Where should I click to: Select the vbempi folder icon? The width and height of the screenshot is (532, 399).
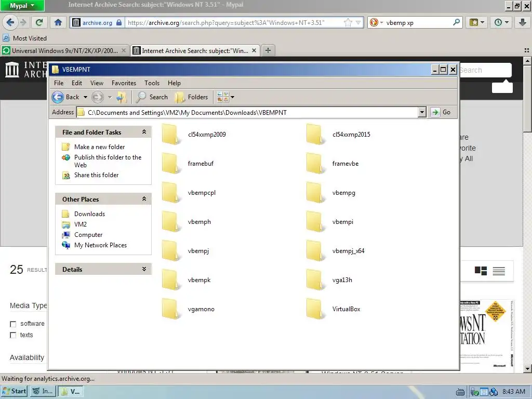point(315,222)
